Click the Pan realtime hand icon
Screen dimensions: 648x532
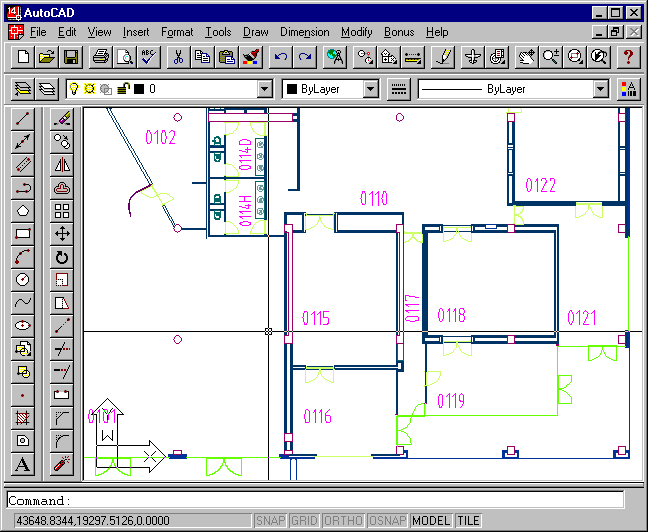[x=526, y=57]
